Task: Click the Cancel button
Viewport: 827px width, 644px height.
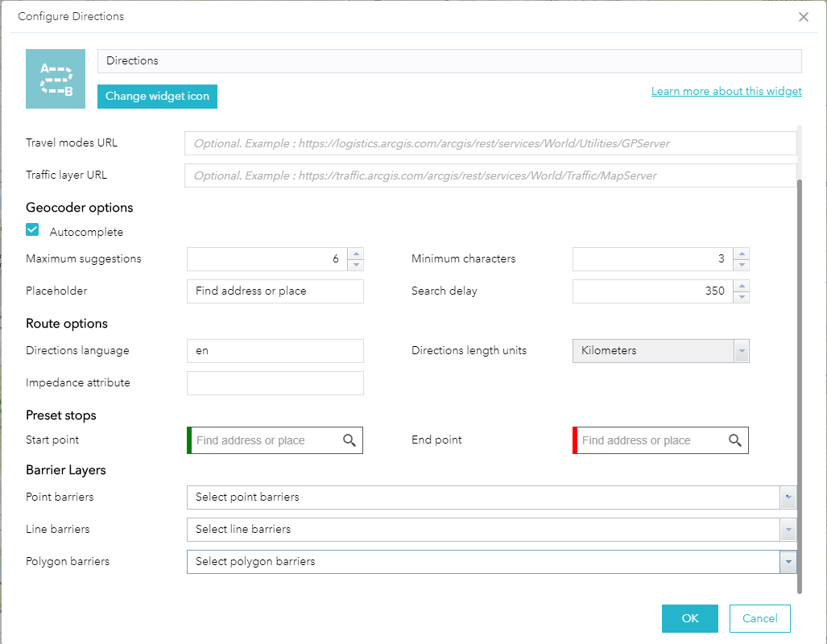Action: pyautogui.click(x=759, y=618)
